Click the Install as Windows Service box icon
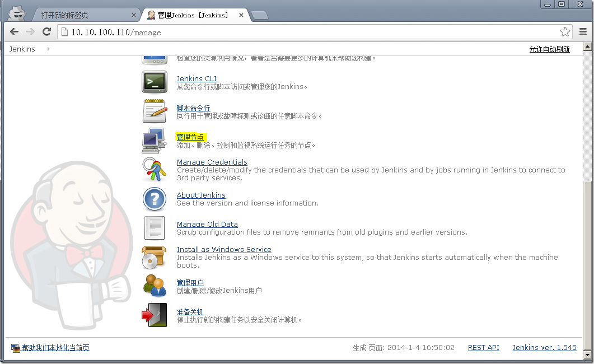Viewport: 594px width, 364px height. pos(154,257)
